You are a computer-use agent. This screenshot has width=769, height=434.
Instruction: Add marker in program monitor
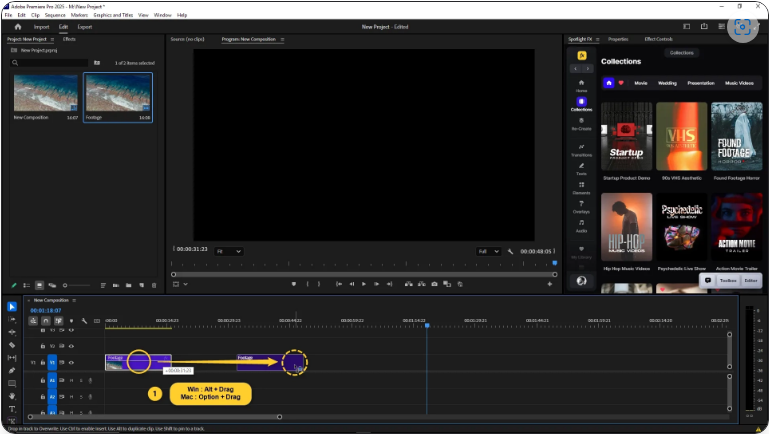[293, 284]
